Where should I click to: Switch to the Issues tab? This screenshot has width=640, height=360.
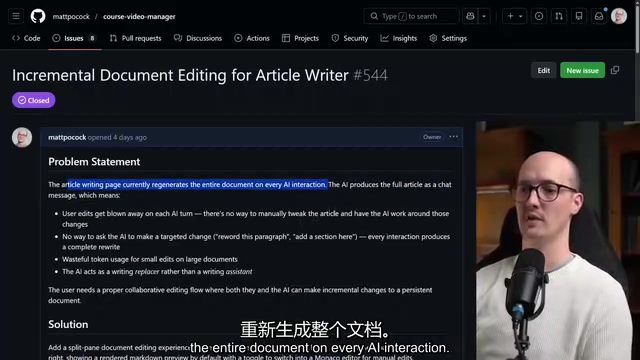pos(74,38)
